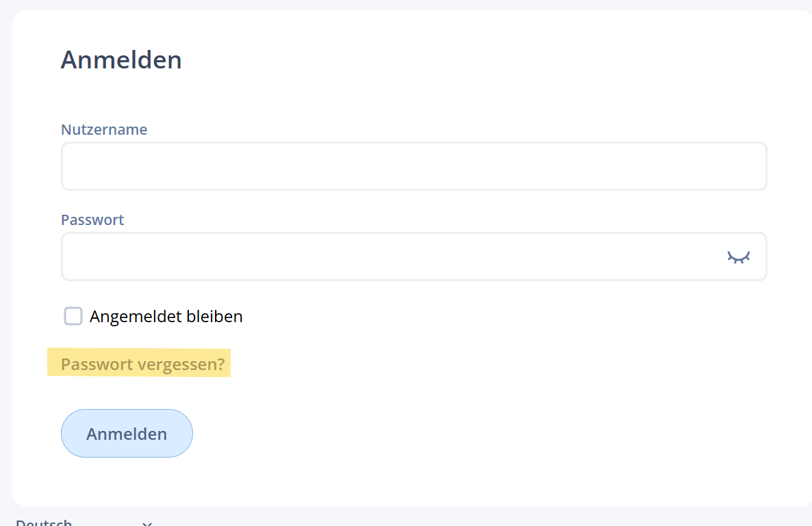
Task: Click the 'Angemeldet bleiben' label text
Action: pyautogui.click(x=166, y=316)
